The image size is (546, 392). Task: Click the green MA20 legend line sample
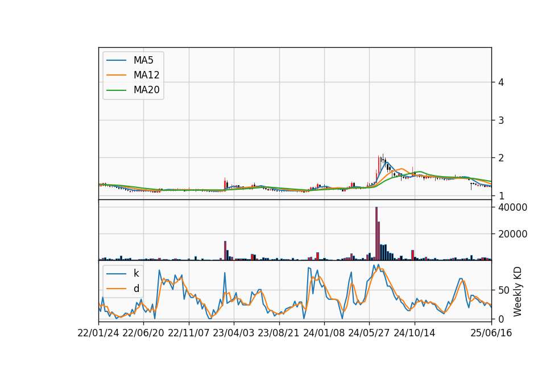(x=116, y=90)
